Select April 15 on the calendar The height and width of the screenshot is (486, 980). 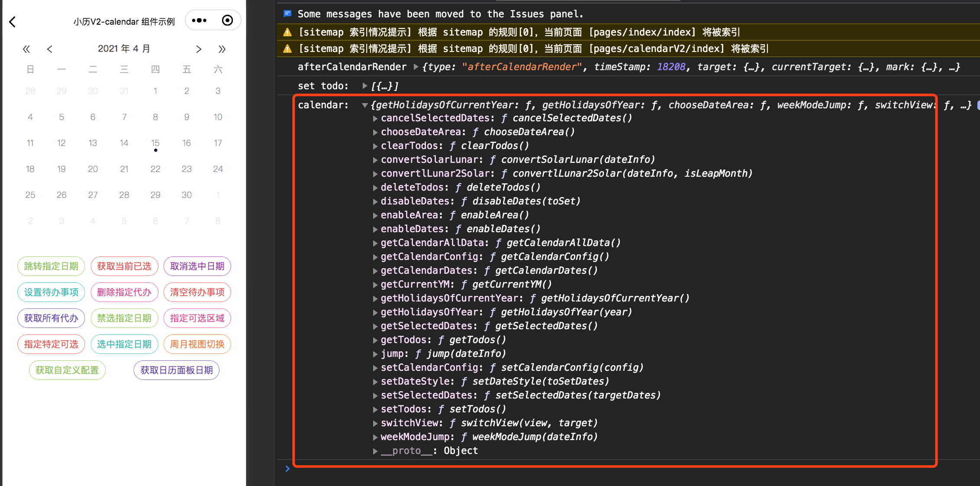155,143
